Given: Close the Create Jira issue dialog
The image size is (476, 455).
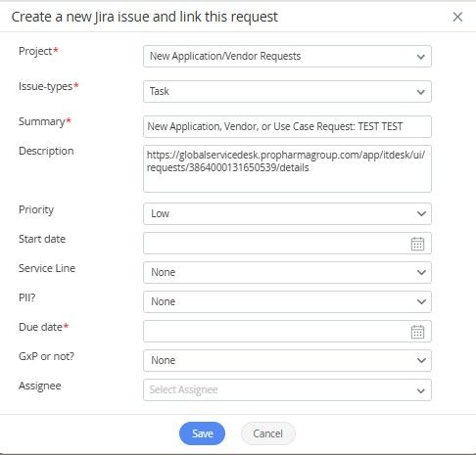Looking at the screenshot, I should click(x=457, y=17).
